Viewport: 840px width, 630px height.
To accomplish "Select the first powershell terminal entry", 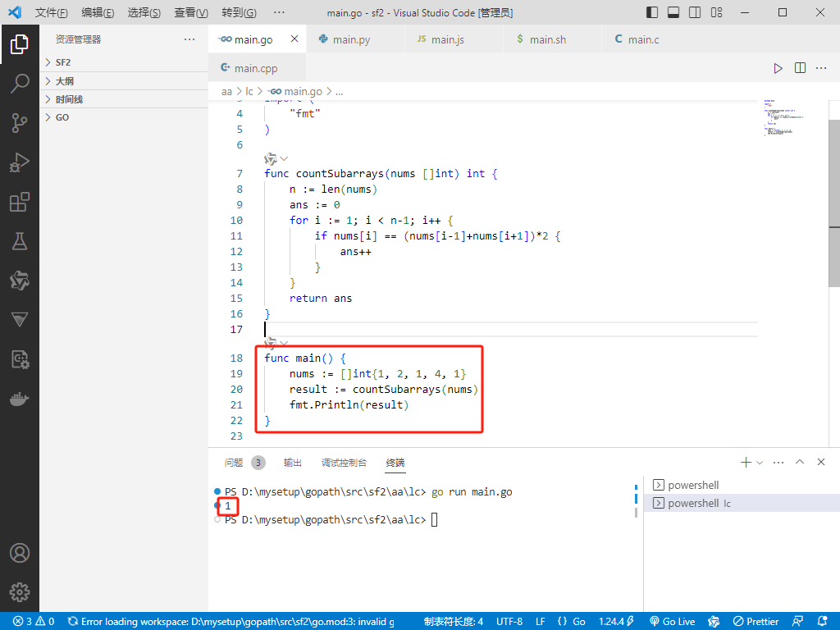I will (742, 485).
